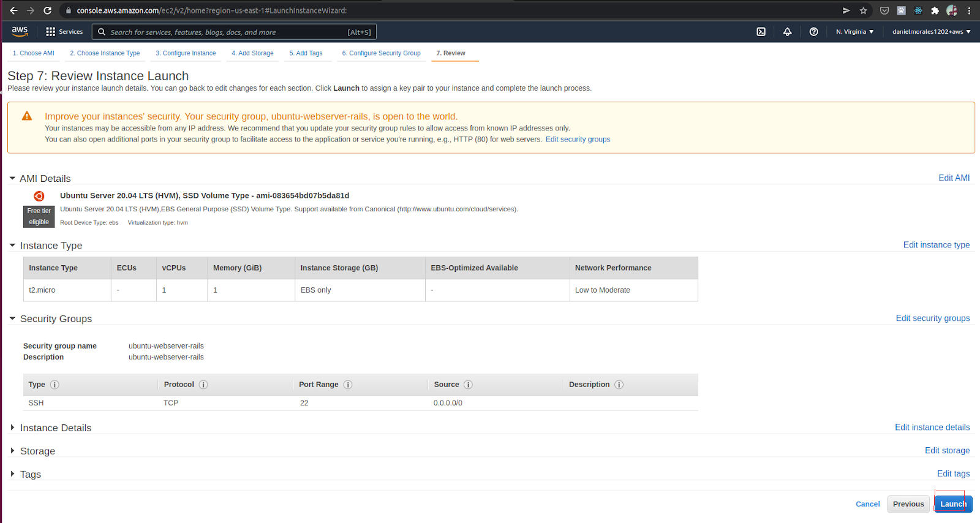The width and height of the screenshot is (980, 523).
Task: Go to the 1. Choose AMI step
Action: (x=34, y=53)
